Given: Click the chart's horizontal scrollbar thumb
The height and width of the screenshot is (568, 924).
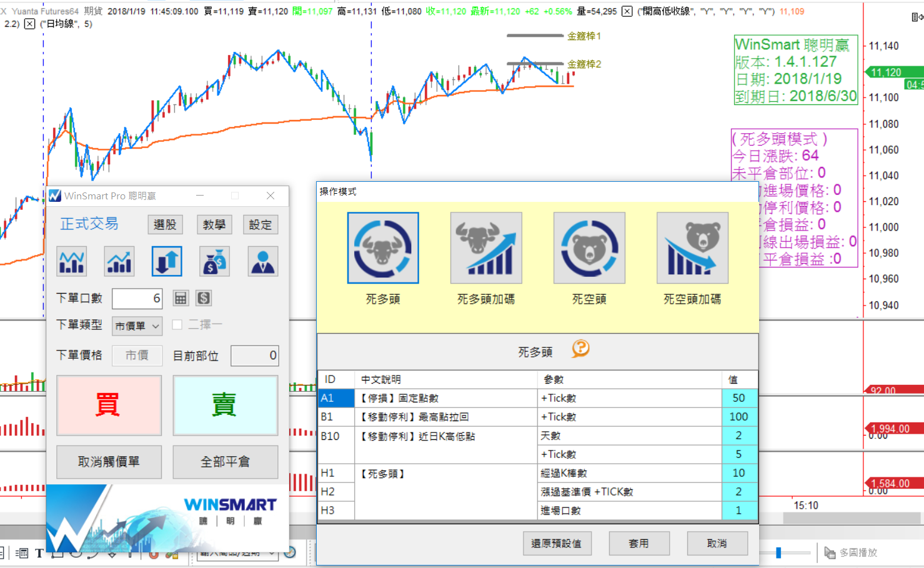Looking at the screenshot, I should [852, 519].
